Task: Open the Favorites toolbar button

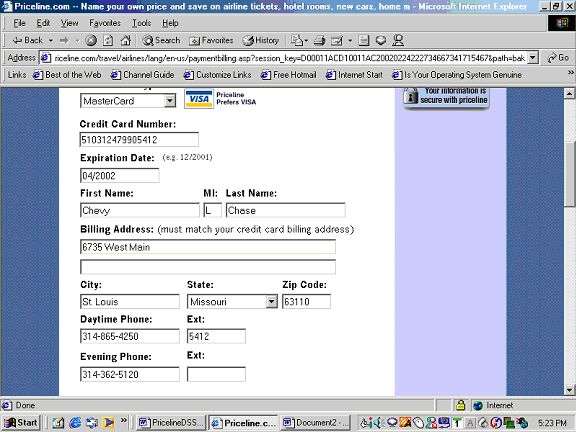Action: pyautogui.click(x=211, y=40)
